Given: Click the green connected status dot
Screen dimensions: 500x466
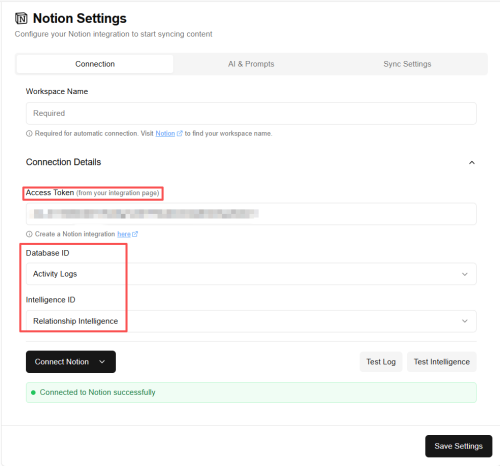Looking at the screenshot, I should [x=33, y=393].
